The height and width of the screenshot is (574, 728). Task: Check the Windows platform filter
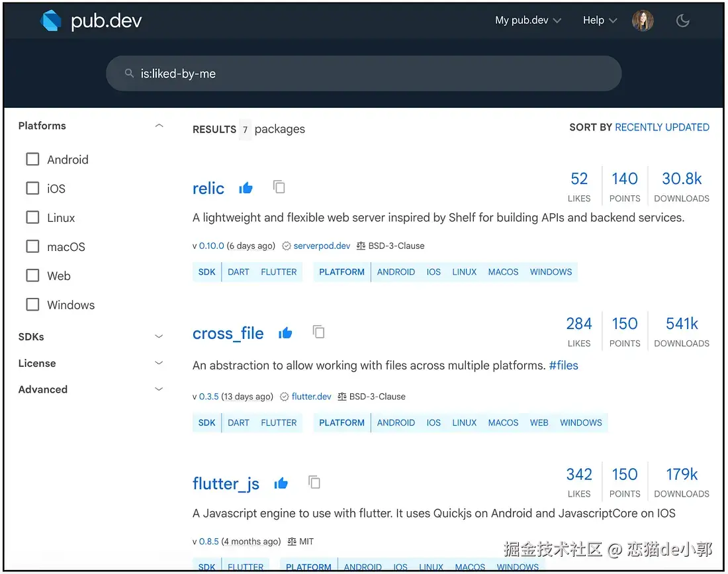click(x=32, y=305)
